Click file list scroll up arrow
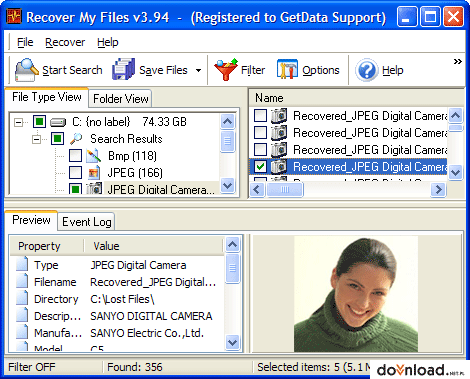 click(x=455, y=115)
